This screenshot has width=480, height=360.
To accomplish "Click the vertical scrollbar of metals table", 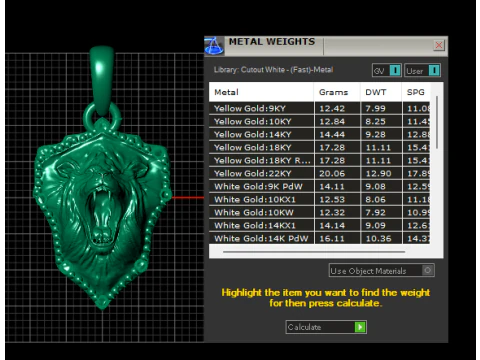I will point(437,123).
